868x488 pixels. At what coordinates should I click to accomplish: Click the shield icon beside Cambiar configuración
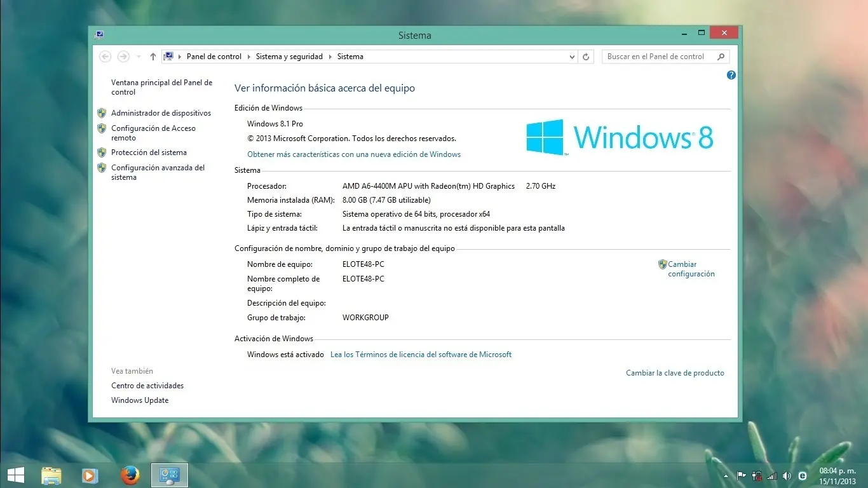663,264
